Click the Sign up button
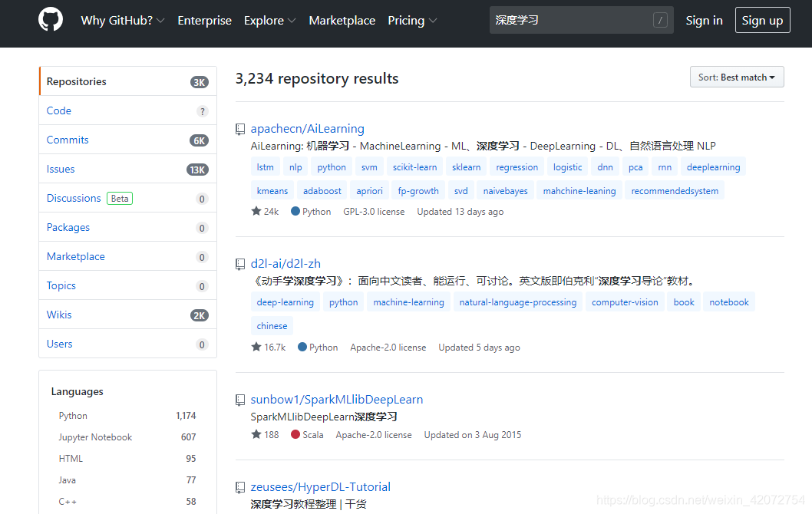The height and width of the screenshot is (514, 812). 762,20
